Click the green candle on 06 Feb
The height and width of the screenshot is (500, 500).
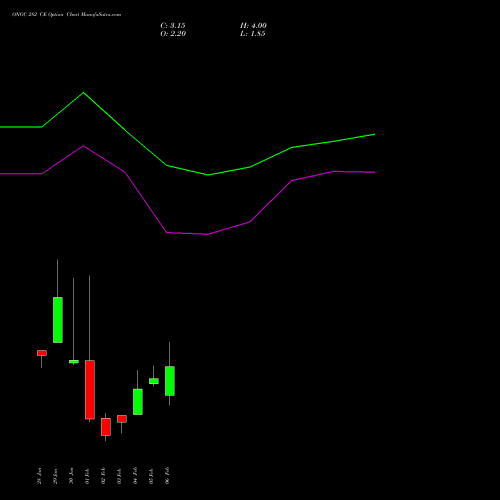[x=170, y=381]
